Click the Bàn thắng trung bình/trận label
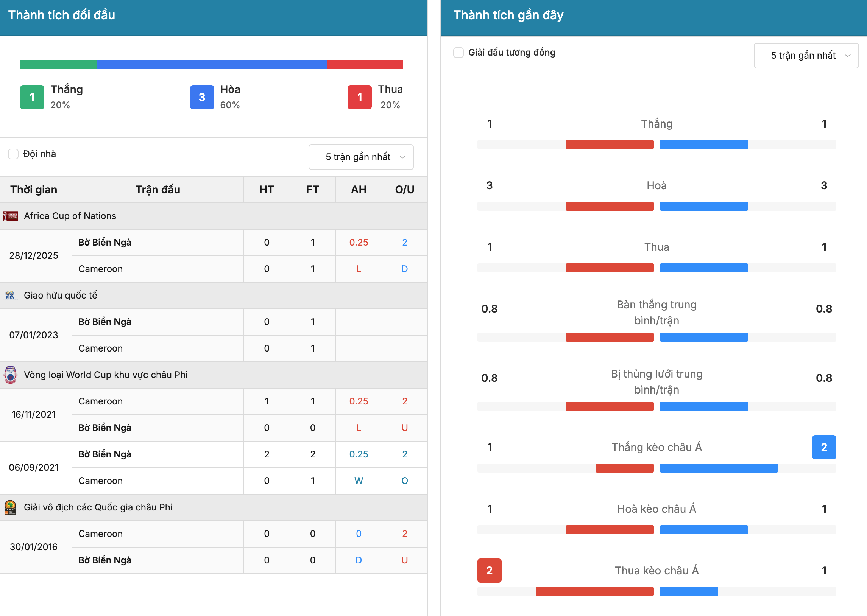The image size is (867, 616). click(x=657, y=313)
